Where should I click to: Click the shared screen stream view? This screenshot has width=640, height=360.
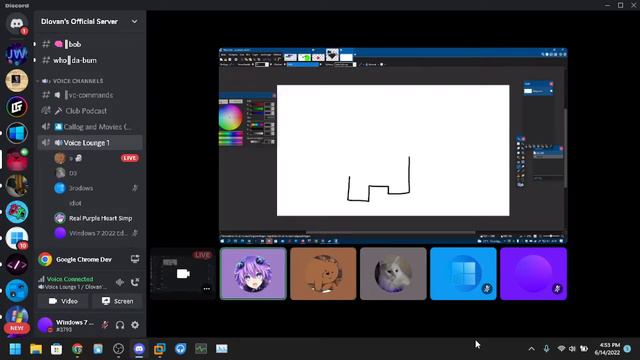(x=393, y=146)
